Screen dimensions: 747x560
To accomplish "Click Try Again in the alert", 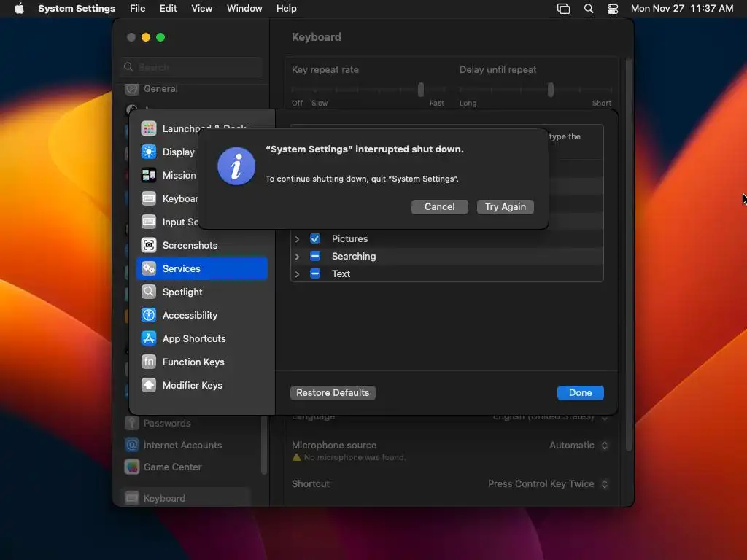I will (506, 206).
